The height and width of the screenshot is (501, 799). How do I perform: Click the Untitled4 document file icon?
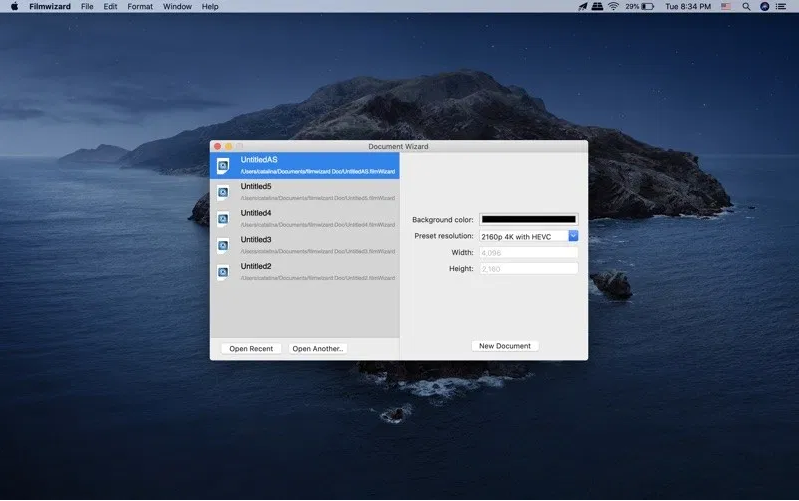[223, 219]
